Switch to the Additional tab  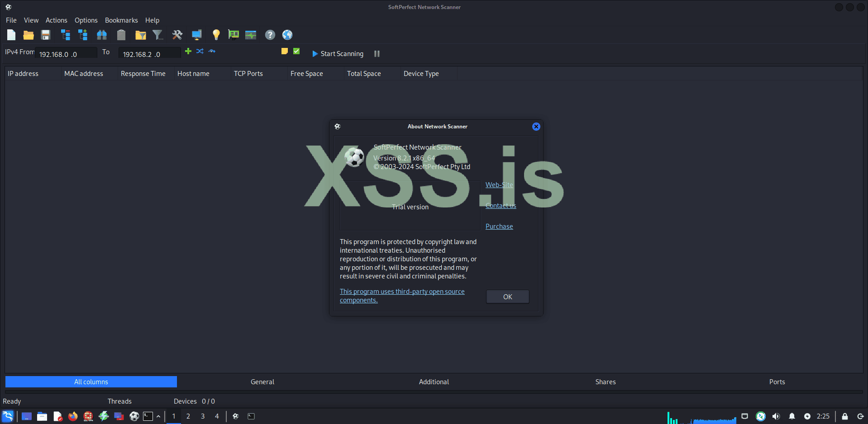pos(434,382)
